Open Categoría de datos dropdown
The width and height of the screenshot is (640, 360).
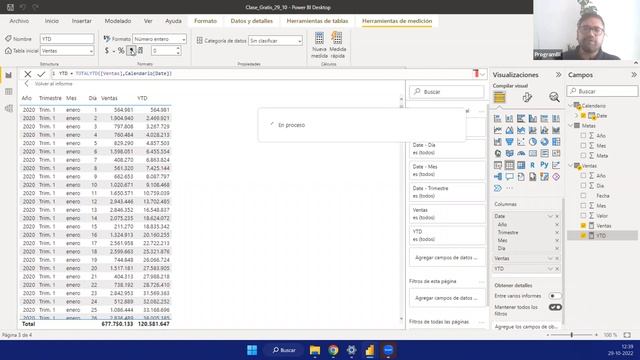pos(276,41)
